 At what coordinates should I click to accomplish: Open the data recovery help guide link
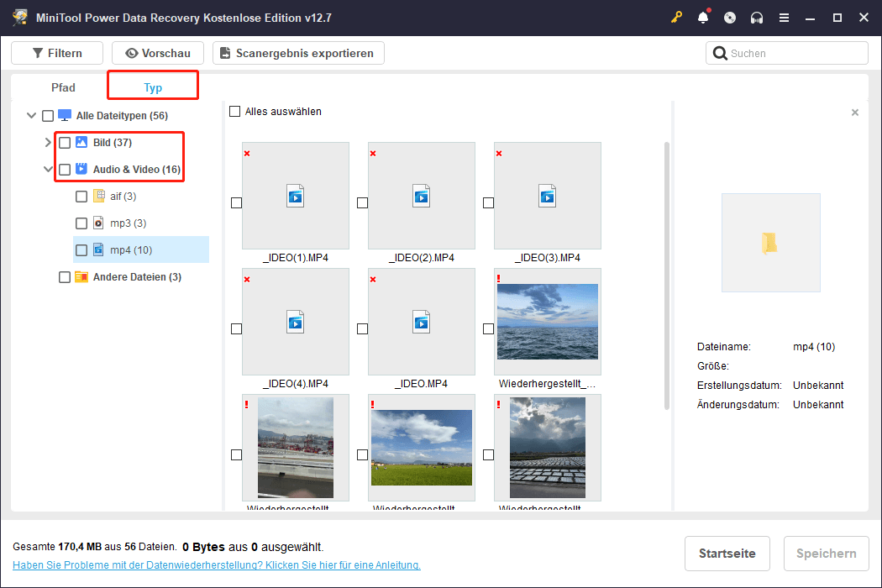pyautogui.click(x=215, y=564)
